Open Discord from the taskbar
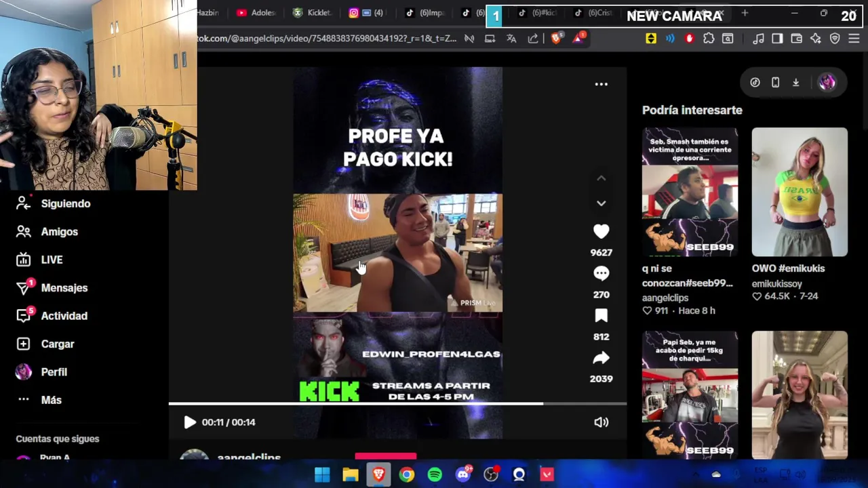This screenshot has width=868, height=488. click(463, 474)
